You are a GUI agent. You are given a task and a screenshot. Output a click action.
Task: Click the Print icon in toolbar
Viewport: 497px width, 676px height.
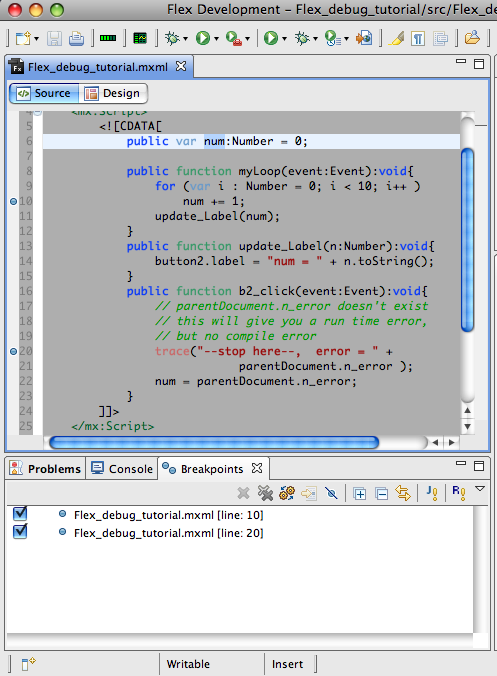point(76,38)
